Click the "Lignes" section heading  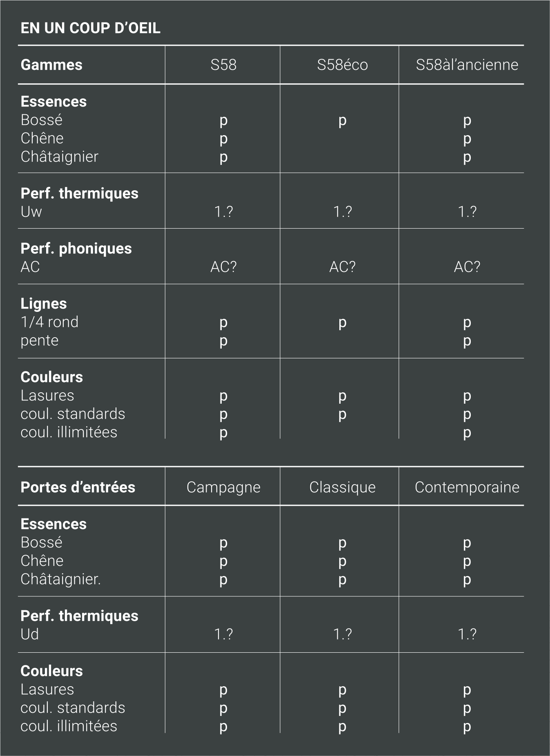pos(44,303)
